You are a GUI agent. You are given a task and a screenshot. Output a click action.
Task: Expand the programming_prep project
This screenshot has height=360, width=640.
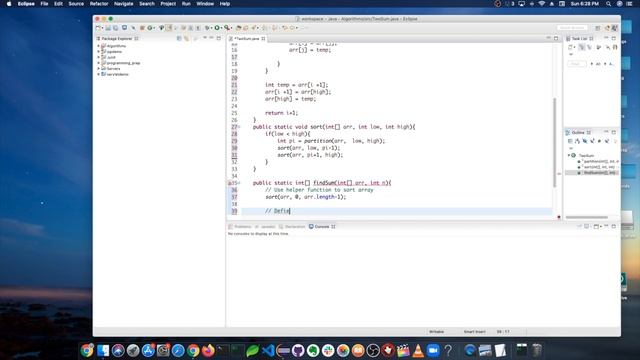pyautogui.click(x=98, y=63)
